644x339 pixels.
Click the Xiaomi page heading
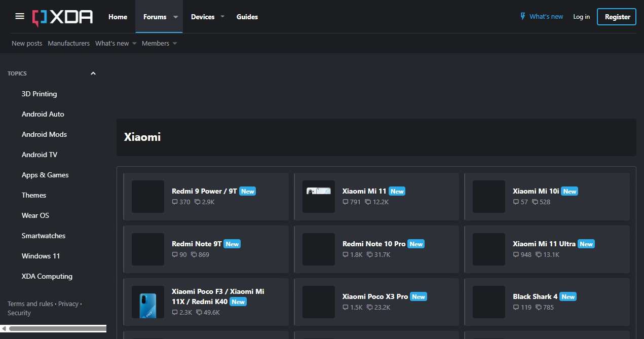click(142, 137)
